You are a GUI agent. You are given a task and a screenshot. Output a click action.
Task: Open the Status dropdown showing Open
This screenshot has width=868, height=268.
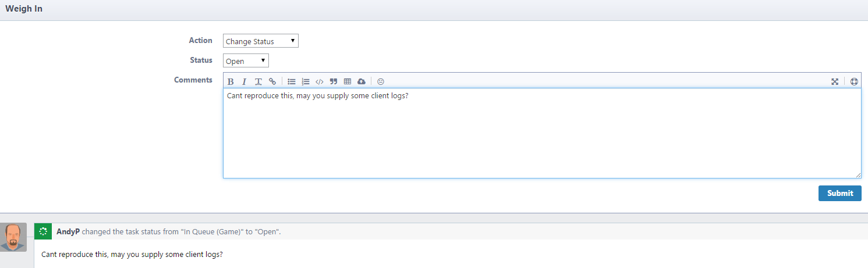[x=246, y=61]
